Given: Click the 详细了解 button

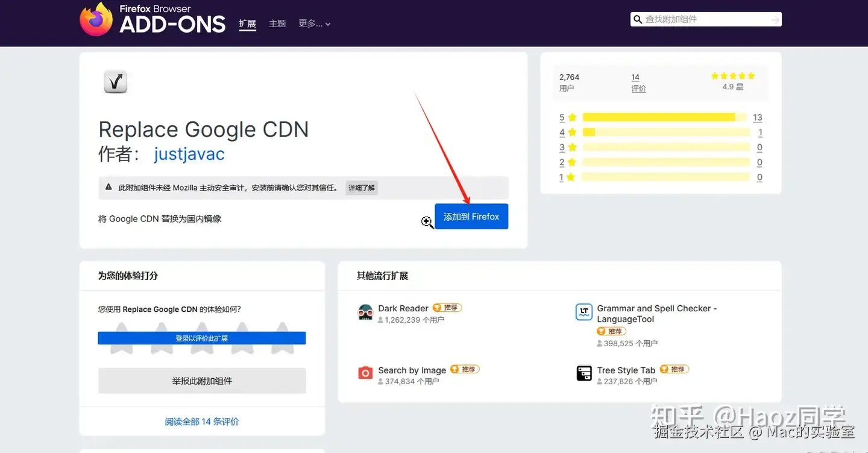Looking at the screenshot, I should (362, 188).
